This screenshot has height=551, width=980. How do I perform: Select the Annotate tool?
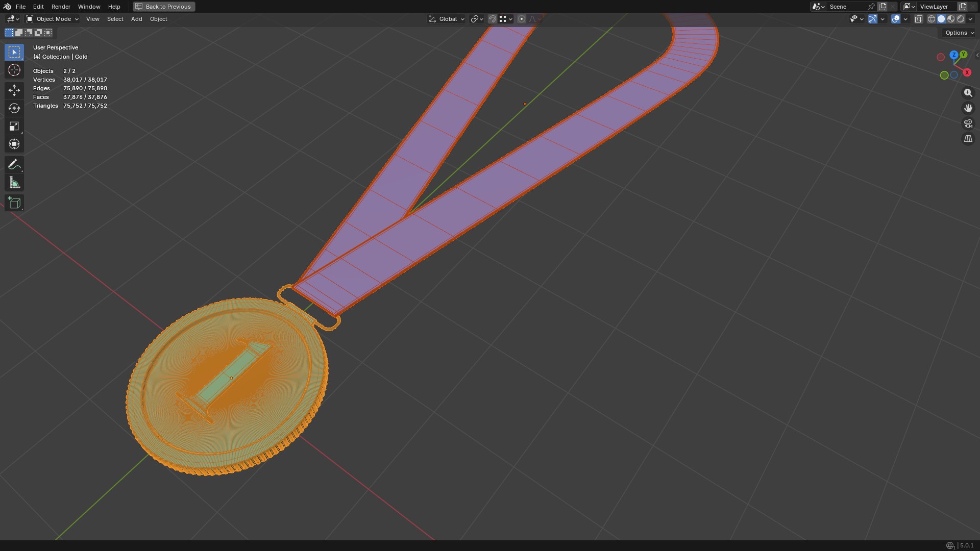(x=14, y=164)
